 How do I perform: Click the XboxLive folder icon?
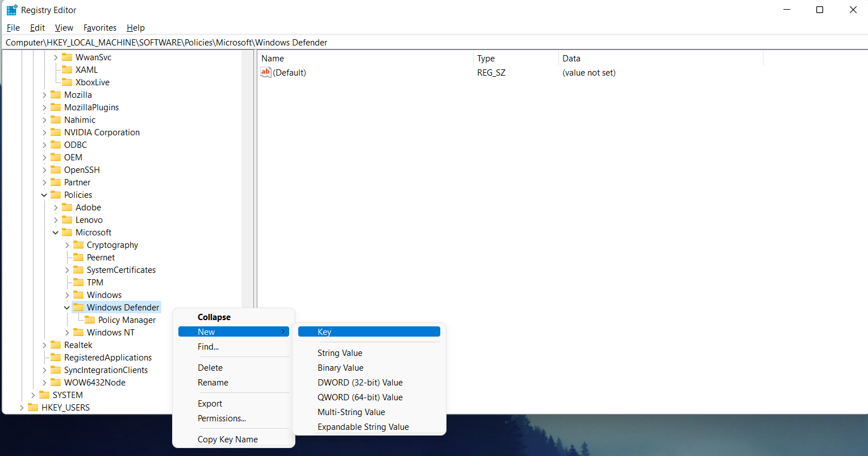(67, 82)
